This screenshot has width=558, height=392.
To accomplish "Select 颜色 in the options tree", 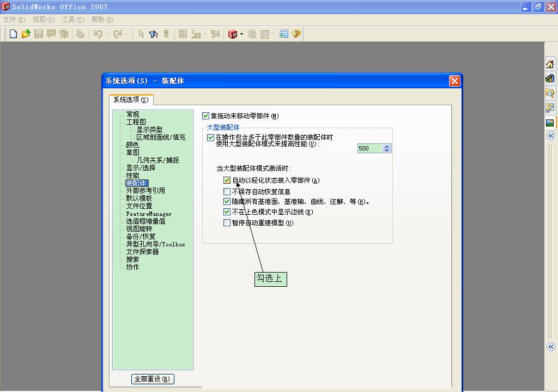I will (132, 145).
